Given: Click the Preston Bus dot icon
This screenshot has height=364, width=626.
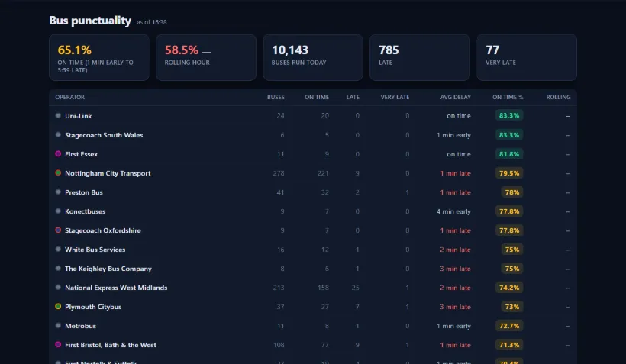Looking at the screenshot, I should pos(58,192).
